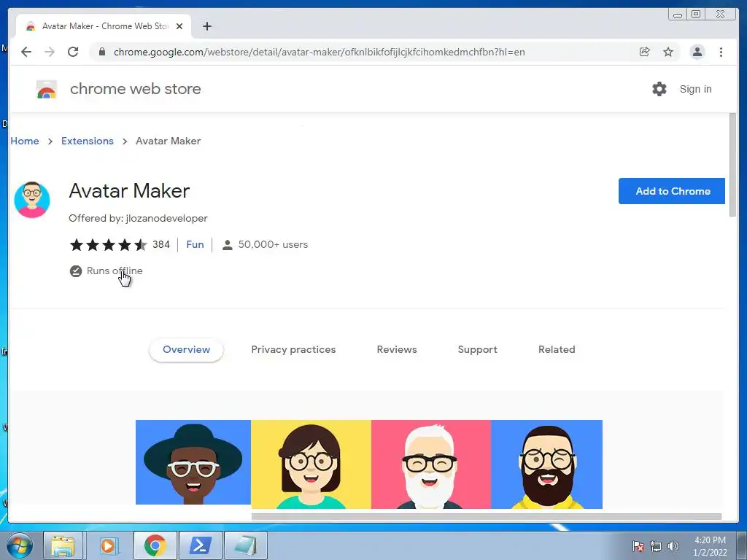The height and width of the screenshot is (560, 747).
Task: Share this page via the share icon
Action: [x=645, y=52]
